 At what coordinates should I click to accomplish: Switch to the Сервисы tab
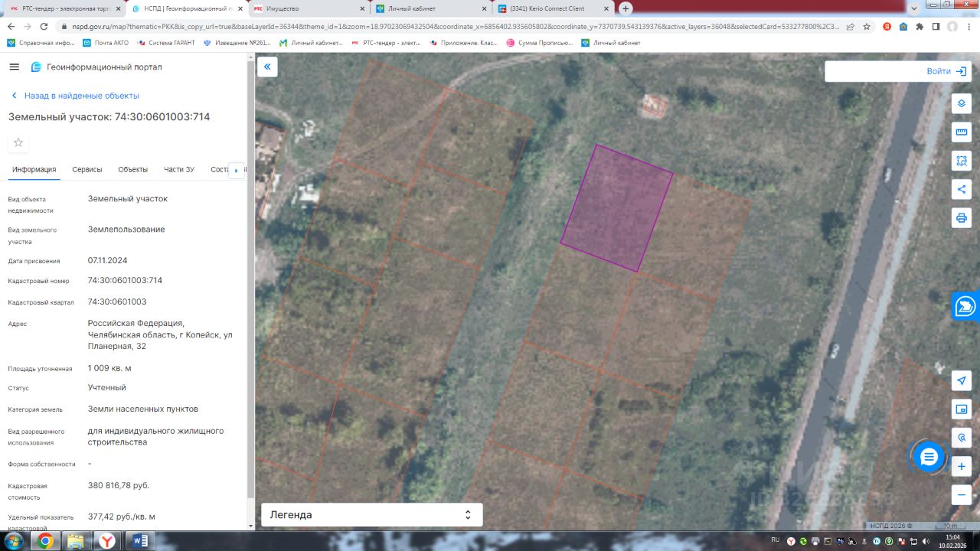[87, 170]
